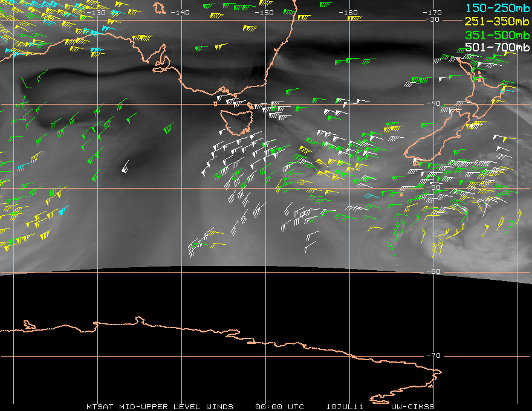The height and width of the screenshot is (411, 532).
Task: Click the cyan 150-250mb legend label
Action: [497, 8]
